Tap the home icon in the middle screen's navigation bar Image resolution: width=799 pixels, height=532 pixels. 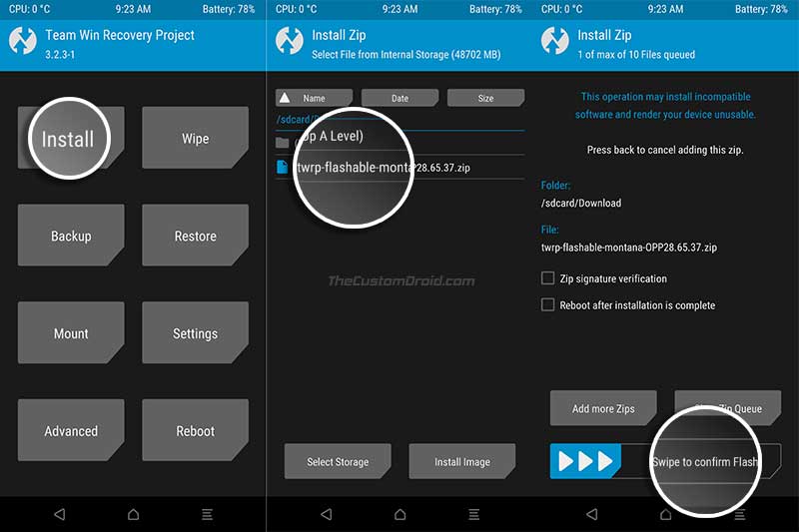(x=400, y=514)
